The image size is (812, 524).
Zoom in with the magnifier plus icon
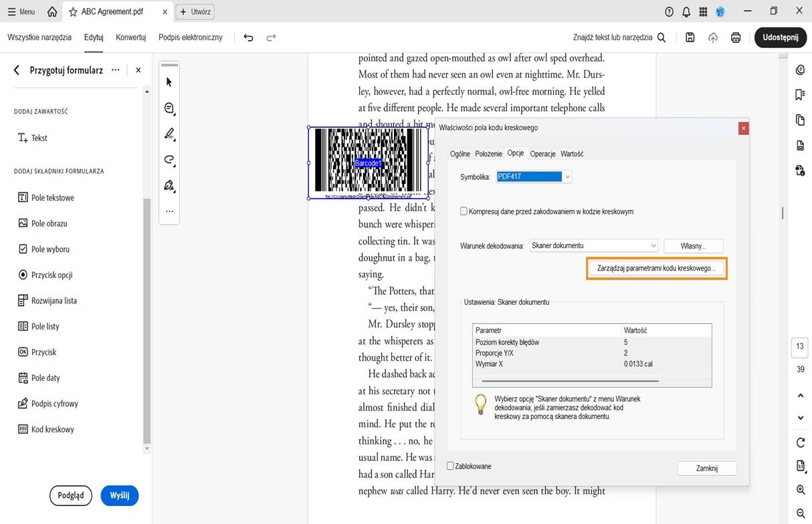click(x=801, y=491)
